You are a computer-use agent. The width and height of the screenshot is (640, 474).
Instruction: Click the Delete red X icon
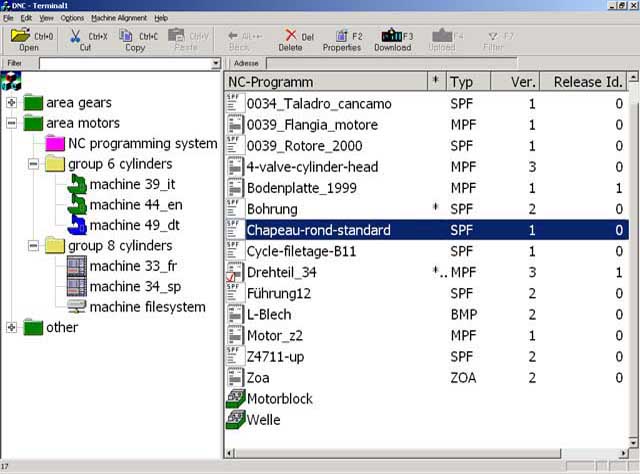291,36
